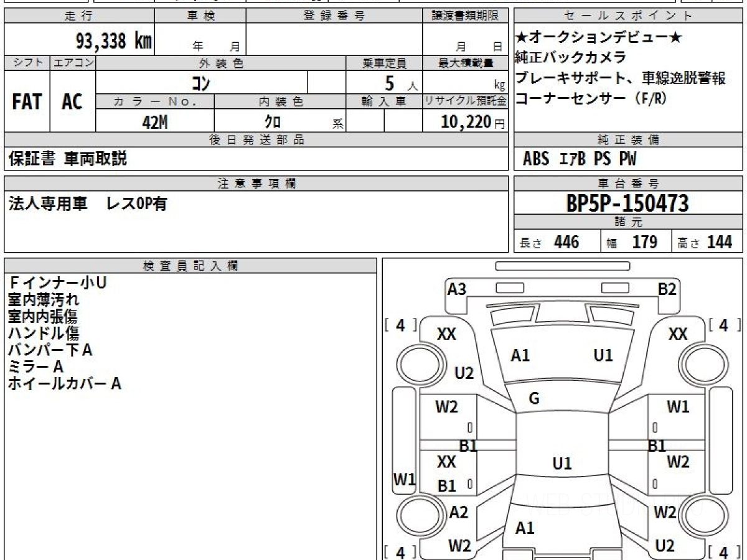The height and width of the screenshot is (560, 747).
Task: Click the 譲渡書類期限 header
Action: [x=465, y=16]
